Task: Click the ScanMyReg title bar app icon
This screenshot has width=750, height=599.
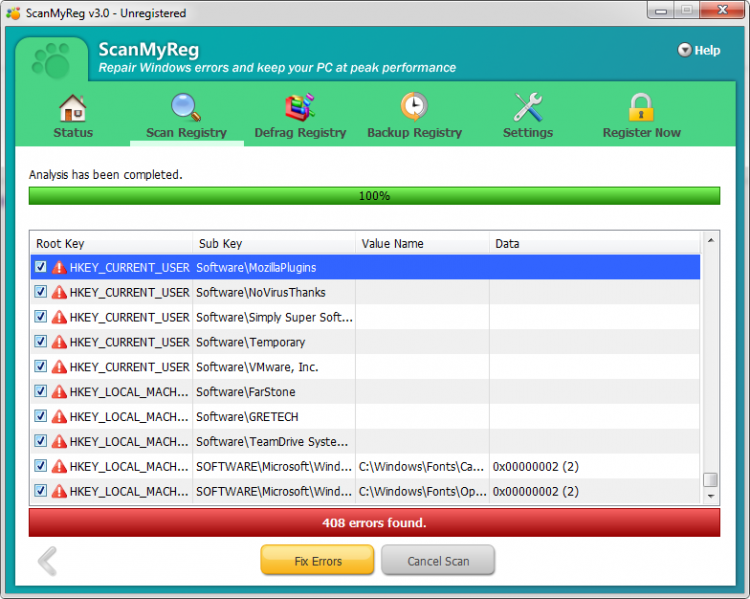Action: click(13, 13)
